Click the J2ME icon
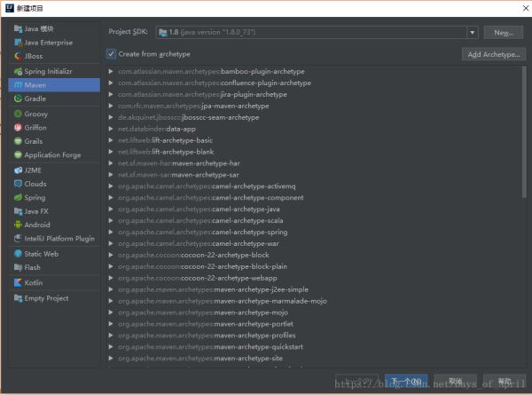The height and width of the screenshot is (395, 532). coord(18,170)
